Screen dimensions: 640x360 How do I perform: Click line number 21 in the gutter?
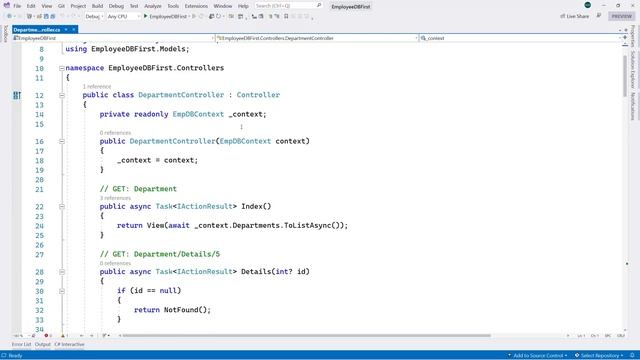tap(39, 189)
